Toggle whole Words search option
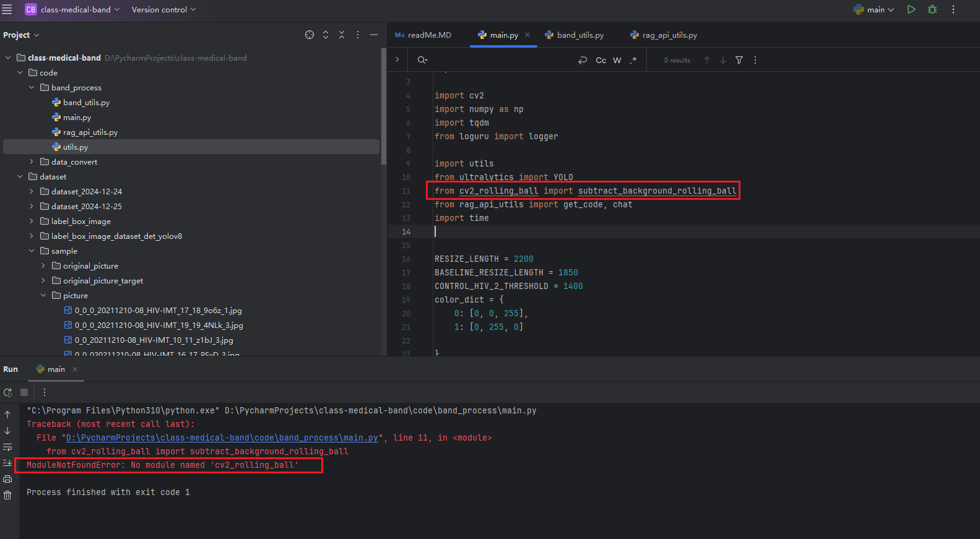This screenshot has width=980, height=539. tap(617, 60)
